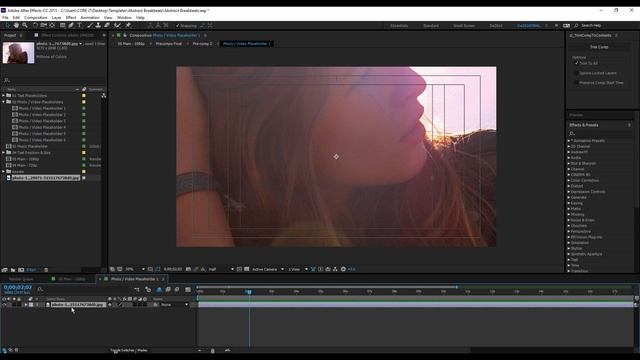Toggle Trim To All option

576,63
